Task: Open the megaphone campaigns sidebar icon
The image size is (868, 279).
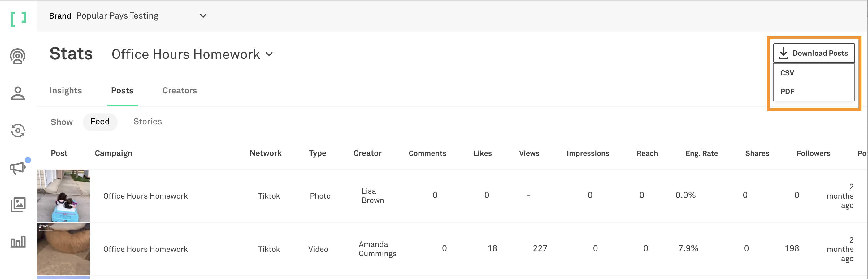Action: (x=18, y=168)
